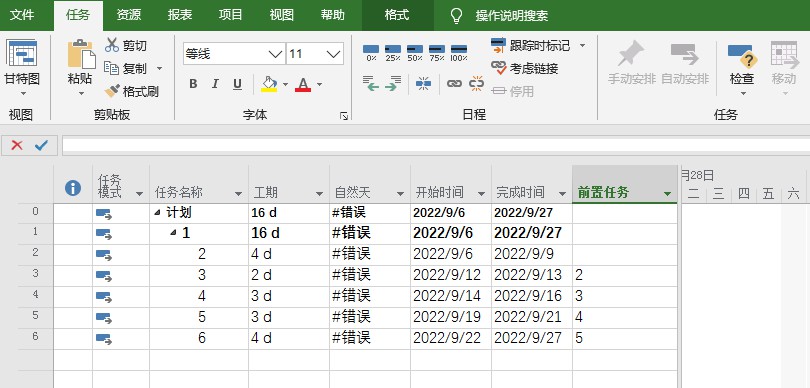
Task: Switch to the 视图 tab
Action: (282, 15)
